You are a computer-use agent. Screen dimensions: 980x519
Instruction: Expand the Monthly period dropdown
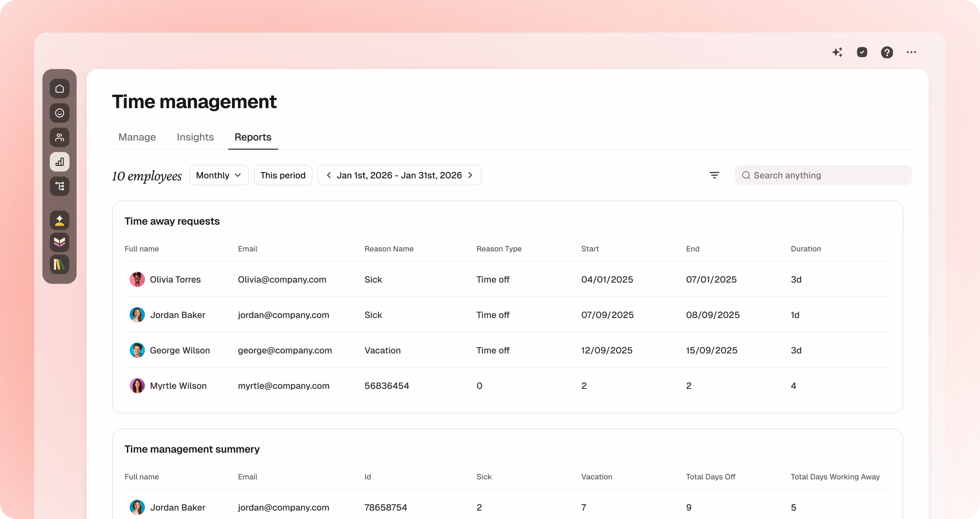tap(219, 175)
